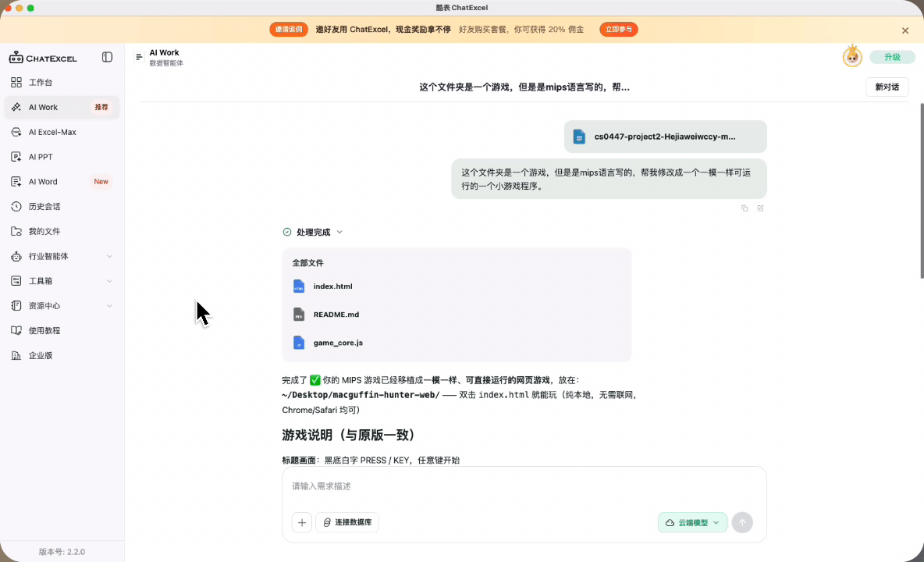Open AI PPT sidebar item

[x=62, y=157]
